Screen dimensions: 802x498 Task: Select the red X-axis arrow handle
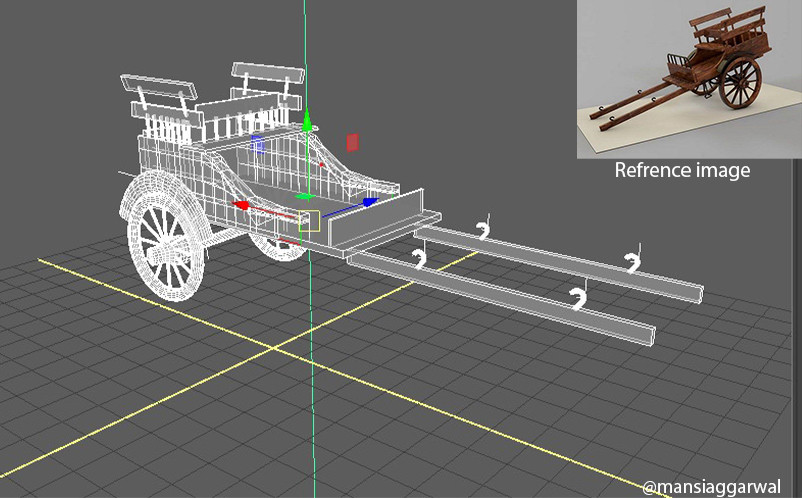coord(241,206)
